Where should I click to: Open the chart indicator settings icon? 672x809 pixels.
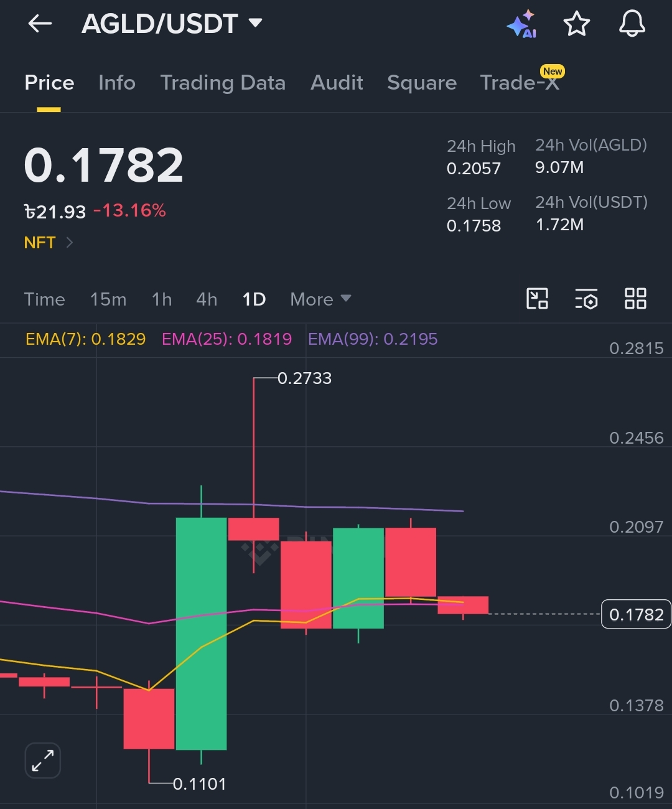point(586,299)
